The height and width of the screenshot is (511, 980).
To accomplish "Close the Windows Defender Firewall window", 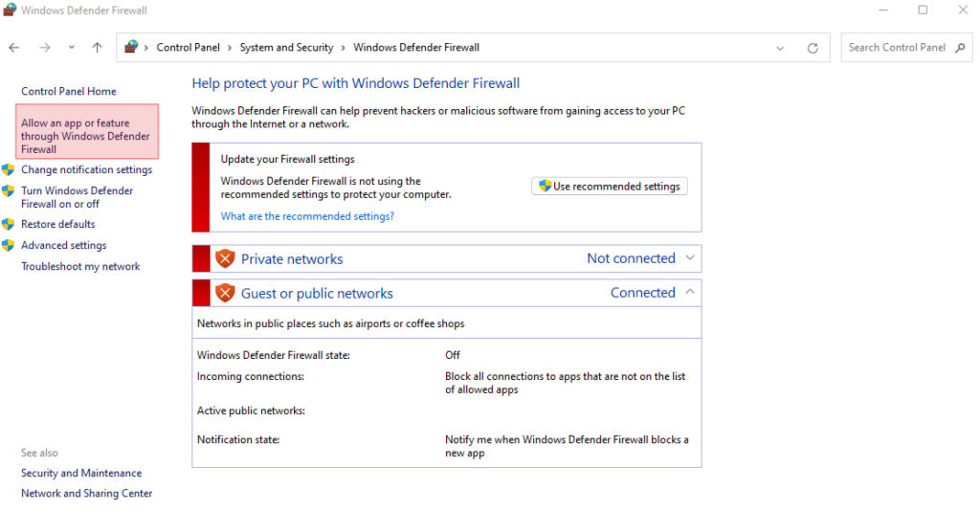I will [963, 10].
